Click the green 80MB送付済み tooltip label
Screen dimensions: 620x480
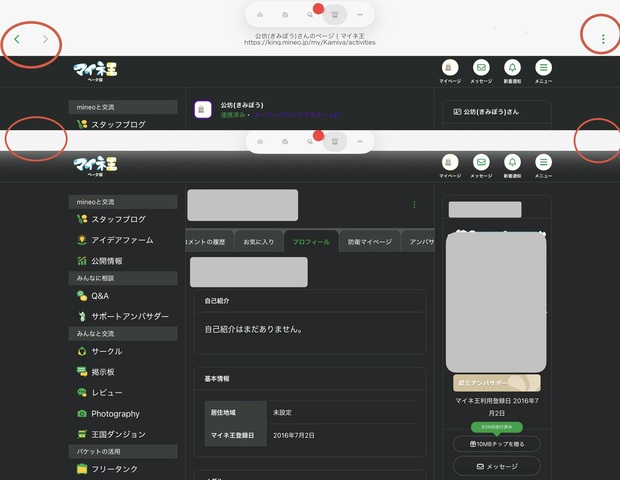point(497,427)
